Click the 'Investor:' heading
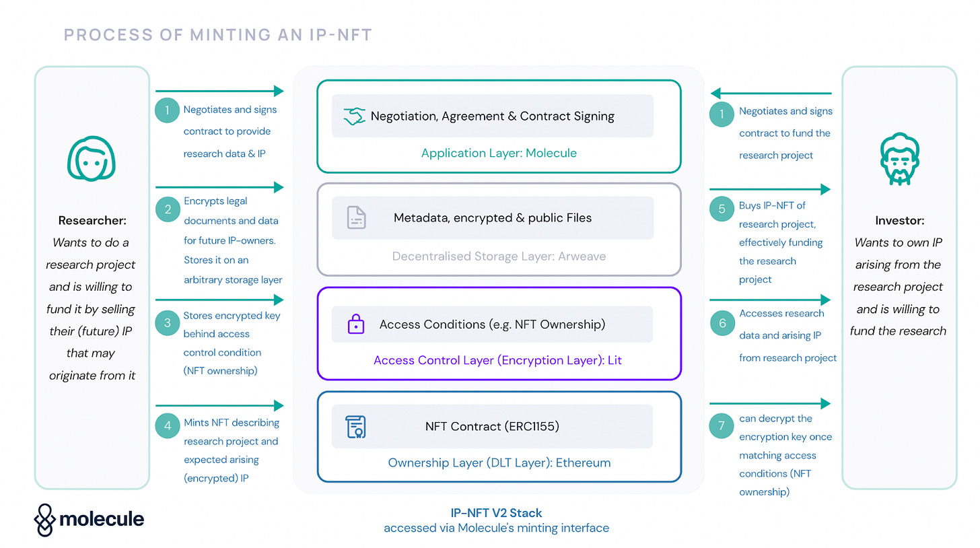The width and height of the screenshot is (980, 548). click(x=899, y=220)
